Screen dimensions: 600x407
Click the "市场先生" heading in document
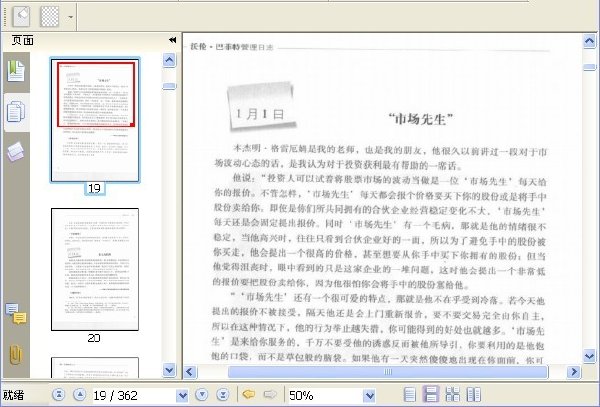point(421,119)
